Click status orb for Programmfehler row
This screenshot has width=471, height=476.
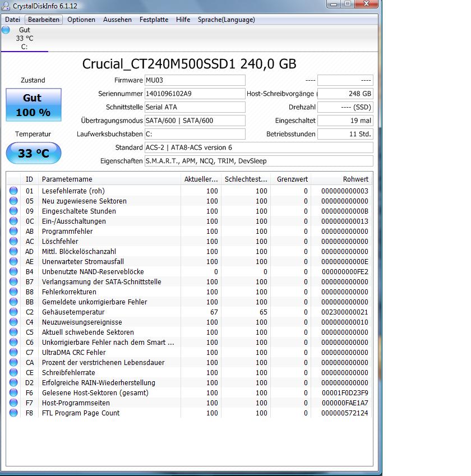13,231
